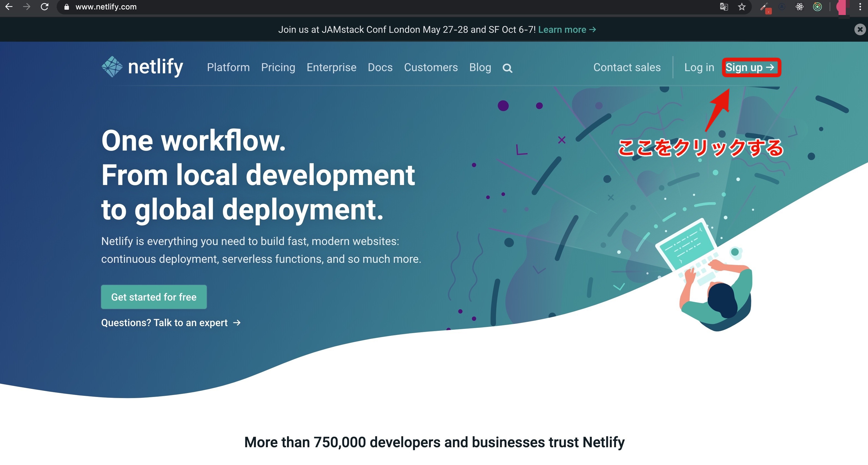Click the Google Translate icon in address bar

(x=724, y=7)
